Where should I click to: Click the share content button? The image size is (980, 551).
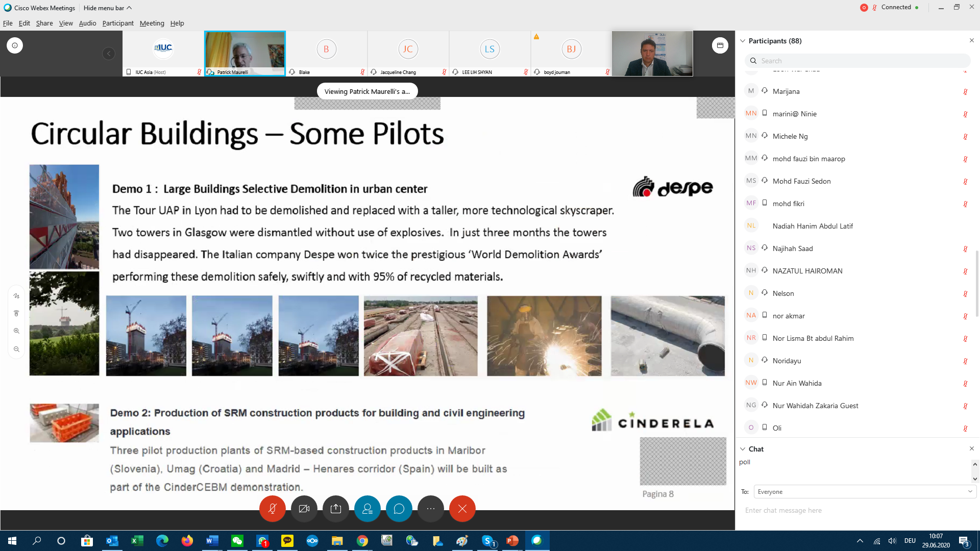pos(335,509)
